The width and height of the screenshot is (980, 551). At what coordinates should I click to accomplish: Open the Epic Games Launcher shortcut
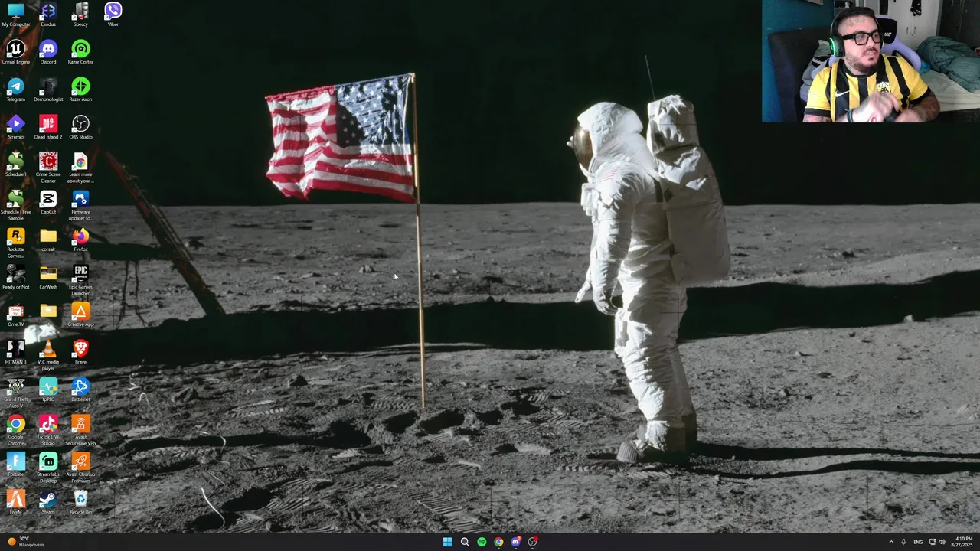point(80,280)
